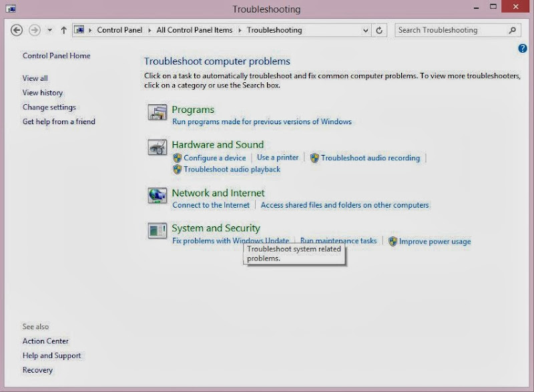This screenshot has width=534, height=392.
Task: Expand the chevron before Control Panel breadcrumb
Action: (90, 30)
